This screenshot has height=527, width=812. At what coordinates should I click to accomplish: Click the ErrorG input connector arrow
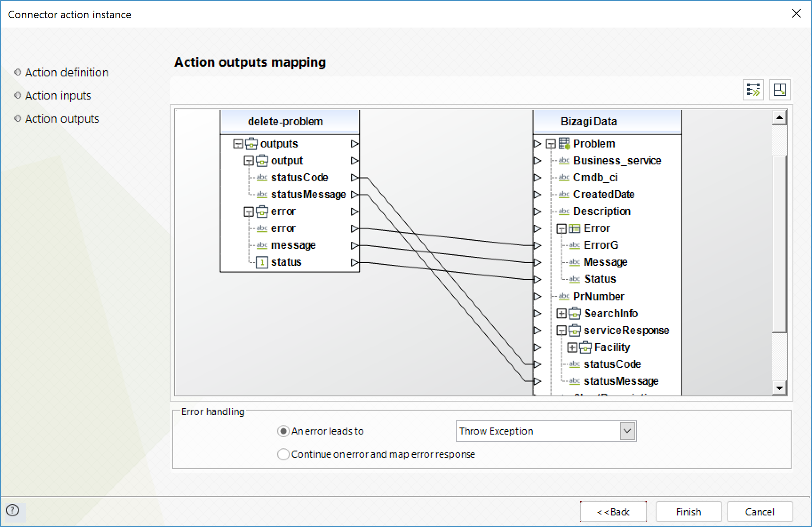pos(537,245)
